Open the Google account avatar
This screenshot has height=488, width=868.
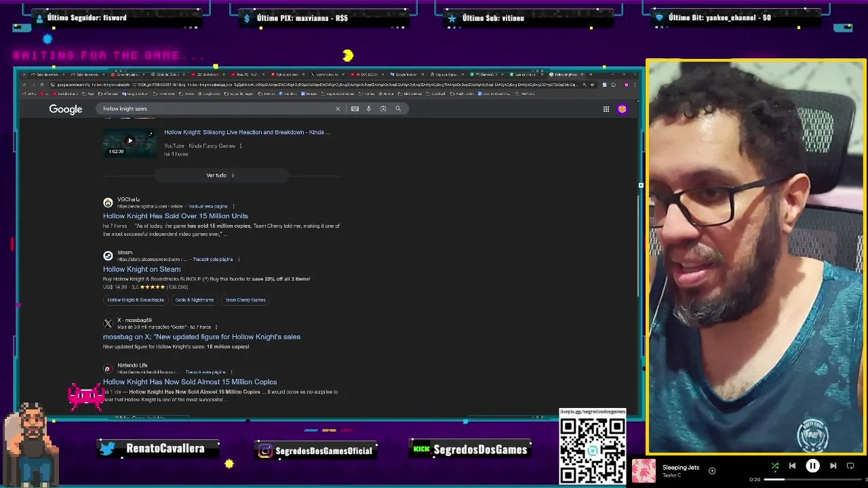pos(622,109)
